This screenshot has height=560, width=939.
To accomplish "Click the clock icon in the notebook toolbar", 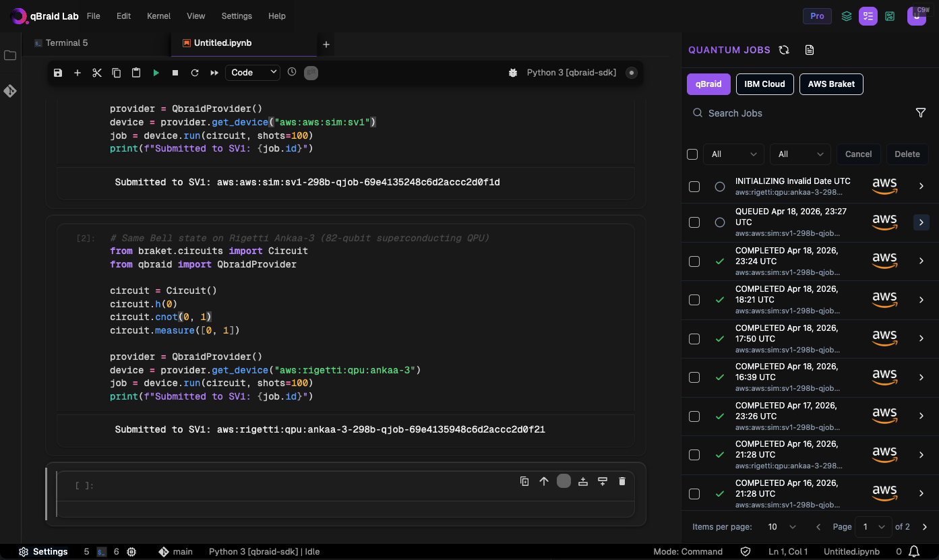I will click(x=292, y=71).
